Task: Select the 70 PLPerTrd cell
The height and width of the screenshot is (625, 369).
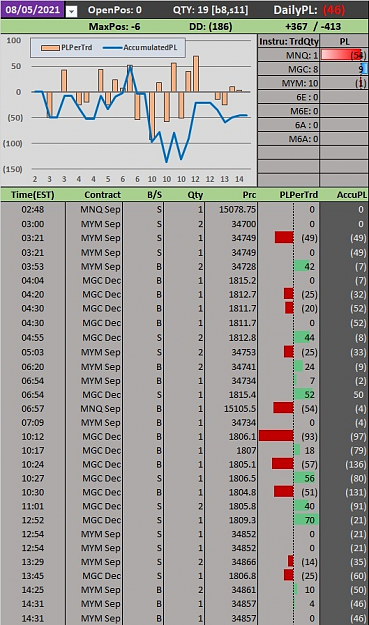Action: [288, 520]
